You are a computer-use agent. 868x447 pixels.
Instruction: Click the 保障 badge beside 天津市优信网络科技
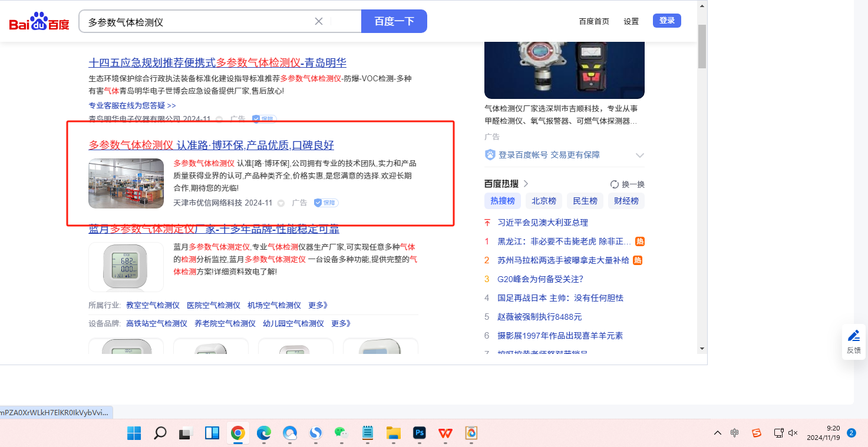pyautogui.click(x=326, y=203)
